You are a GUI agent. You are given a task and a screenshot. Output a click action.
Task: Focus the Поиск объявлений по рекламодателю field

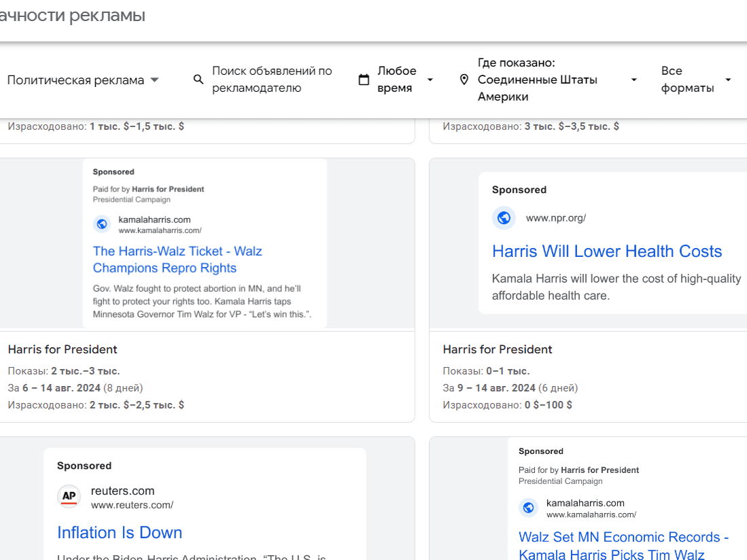click(272, 80)
